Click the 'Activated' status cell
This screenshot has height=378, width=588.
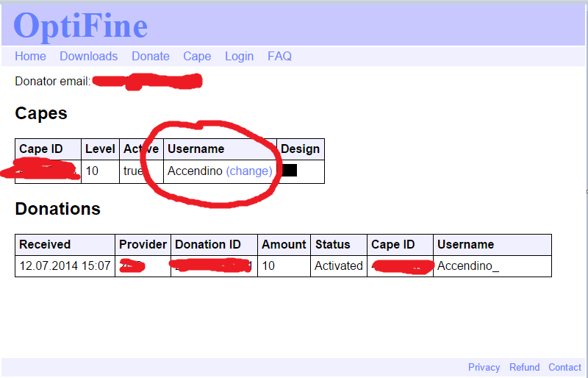pos(339,265)
